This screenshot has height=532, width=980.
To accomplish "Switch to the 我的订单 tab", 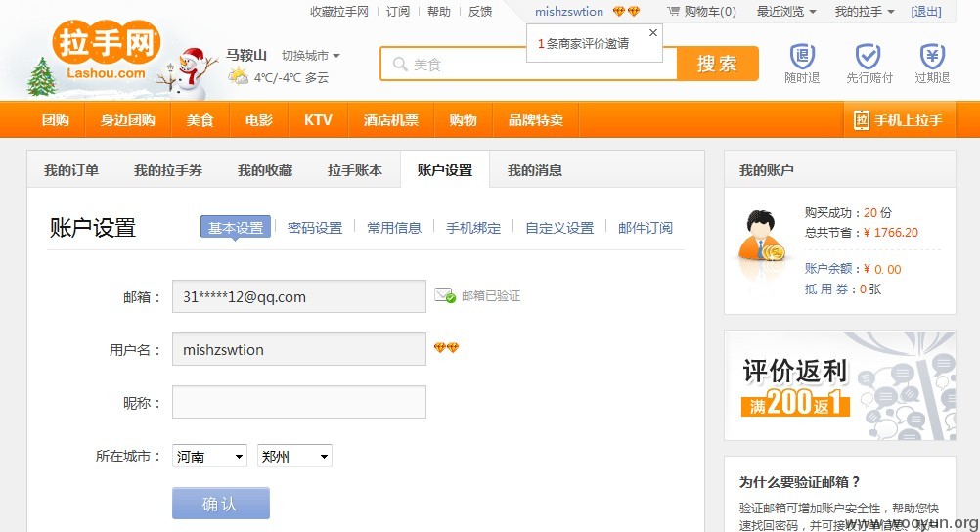I will pyautogui.click(x=71, y=170).
